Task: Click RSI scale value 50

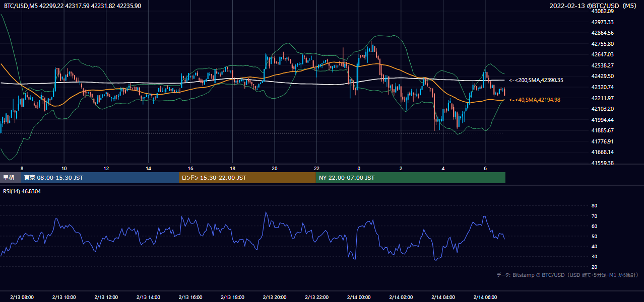Action: pos(594,236)
